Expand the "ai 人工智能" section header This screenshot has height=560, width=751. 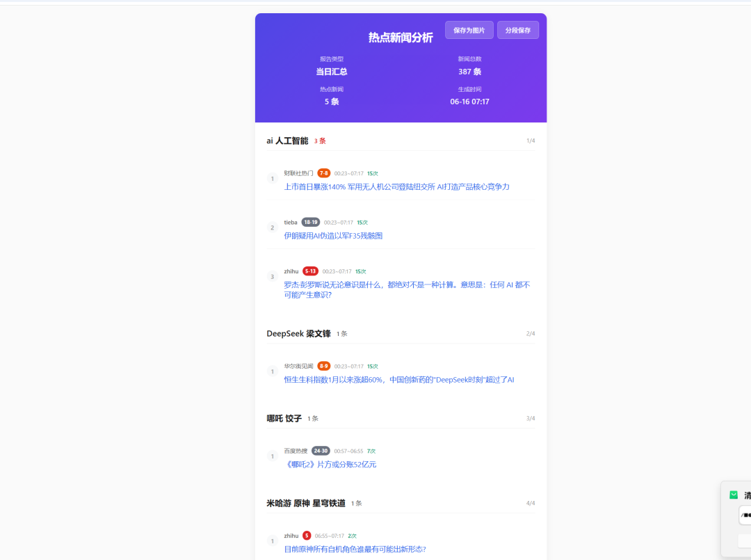pyautogui.click(x=287, y=140)
